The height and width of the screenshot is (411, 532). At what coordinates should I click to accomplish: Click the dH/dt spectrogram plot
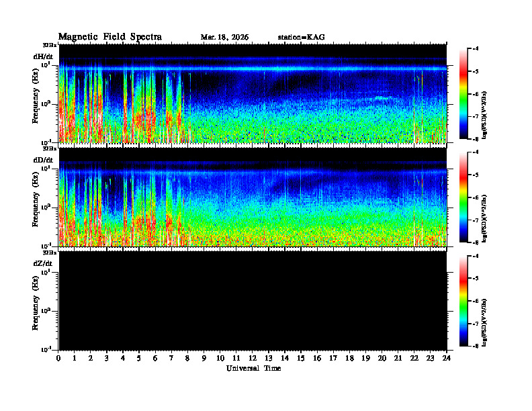coord(253,93)
